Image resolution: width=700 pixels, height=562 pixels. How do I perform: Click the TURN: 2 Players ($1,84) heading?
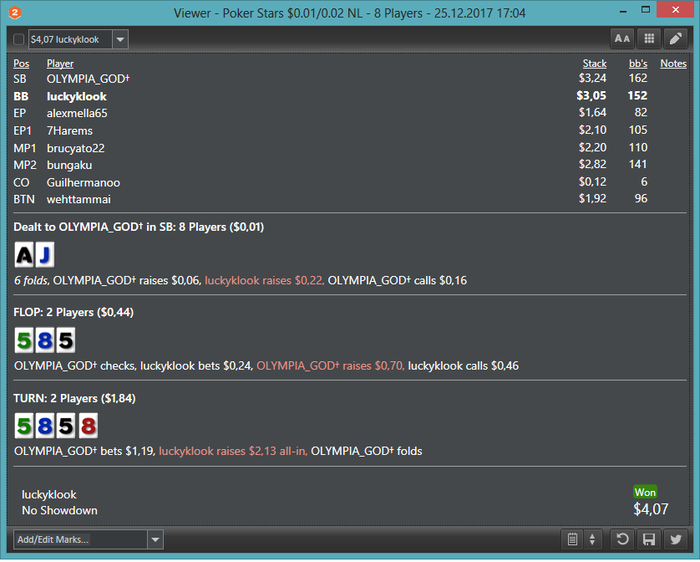point(74,398)
